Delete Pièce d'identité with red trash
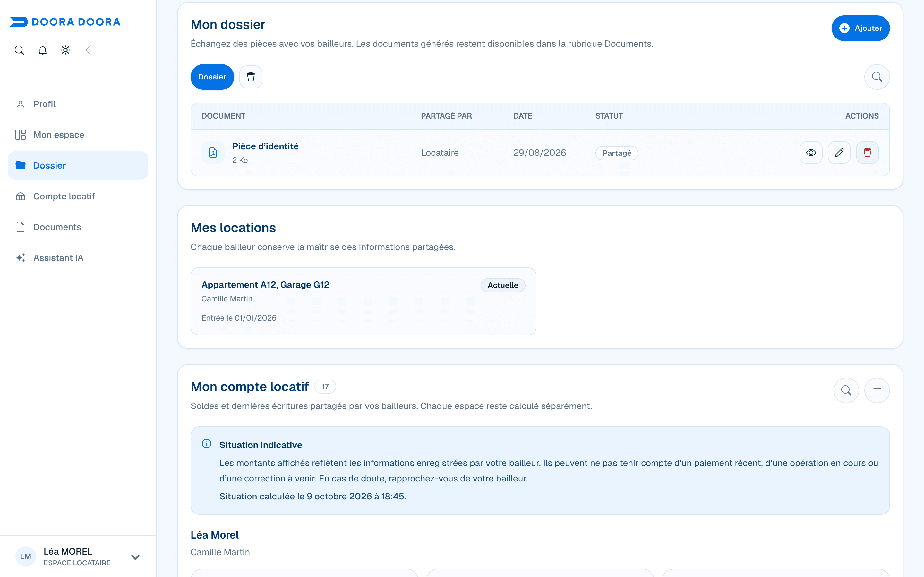Viewport: 924px width, 577px height. (868, 153)
